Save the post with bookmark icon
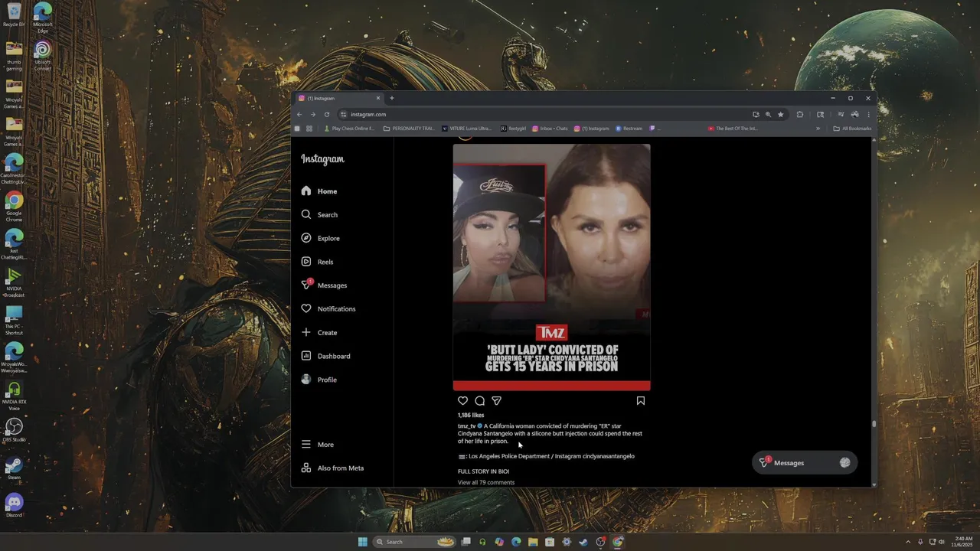Viewport: 980px width, 551px height. point(641,401)
